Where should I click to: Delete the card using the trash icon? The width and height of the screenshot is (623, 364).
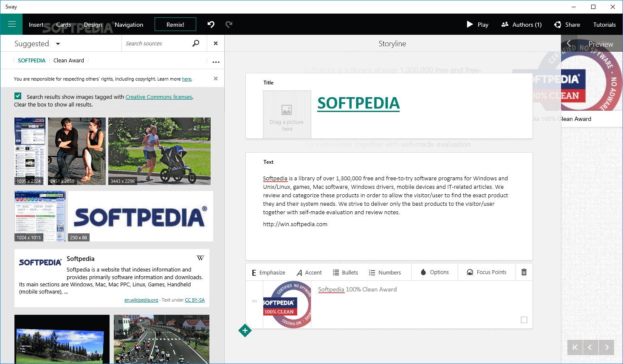coord(524,272)
